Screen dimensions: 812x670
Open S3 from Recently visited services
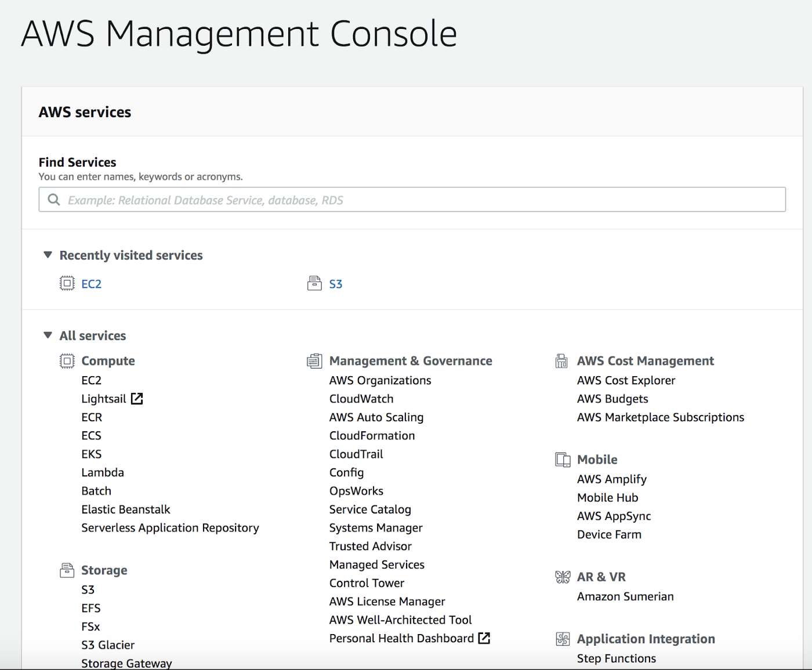[336, 284]
